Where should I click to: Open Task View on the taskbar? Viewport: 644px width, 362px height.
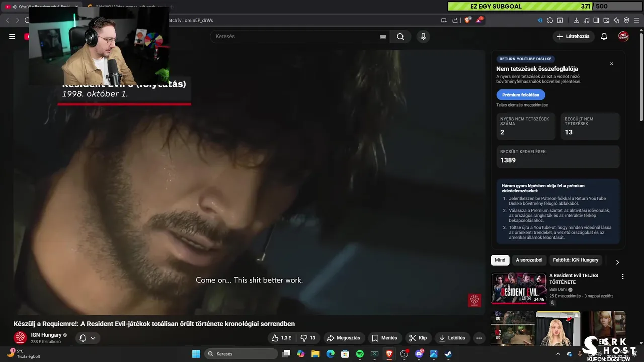click(x=287, y=354)
